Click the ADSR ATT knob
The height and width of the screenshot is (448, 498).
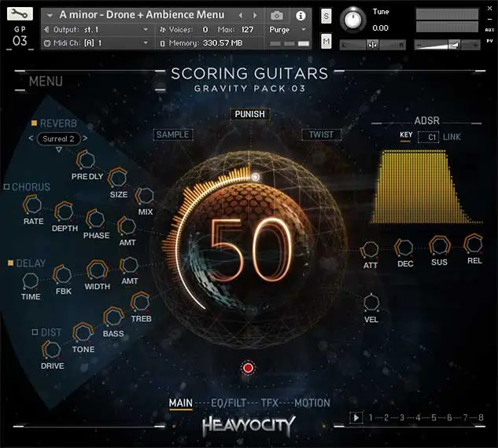370,250
